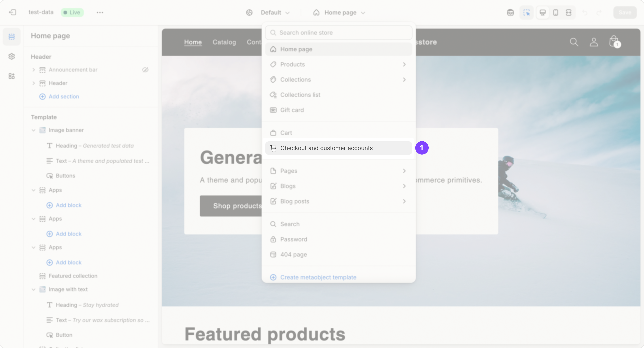The image size is (644, 348).
Task: Switch to mobile preview
Action: click(x=555, y=13)
